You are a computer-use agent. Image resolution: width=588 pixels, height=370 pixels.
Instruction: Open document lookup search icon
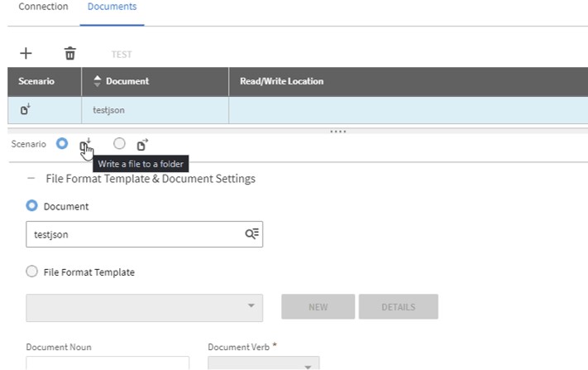pyautogui.click(x=251, y=234)
